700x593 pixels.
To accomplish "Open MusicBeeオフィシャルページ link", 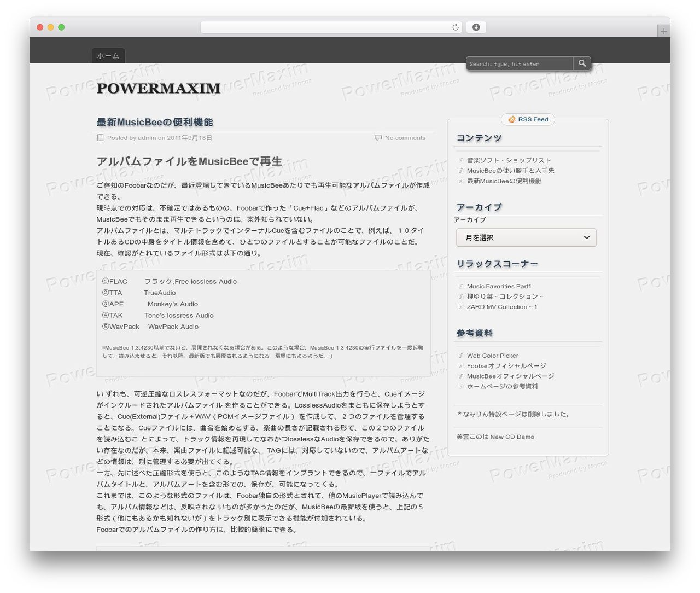I will (511, 376).
